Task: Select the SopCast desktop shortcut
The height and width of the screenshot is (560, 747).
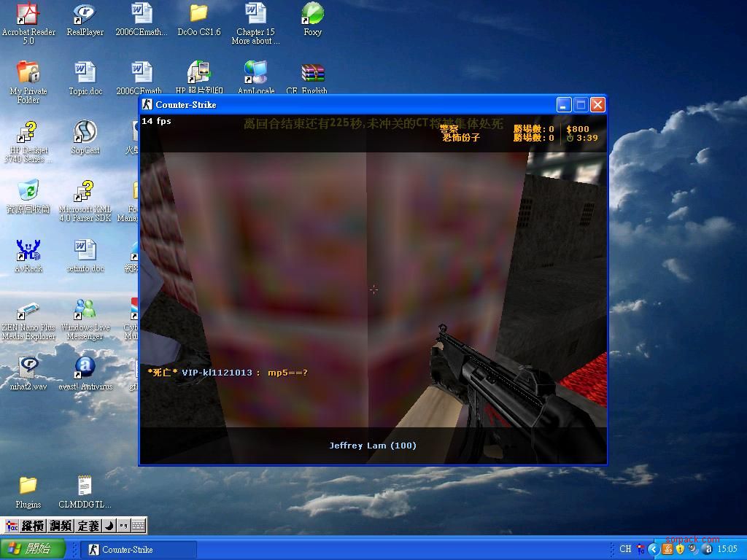Action: 85,133
